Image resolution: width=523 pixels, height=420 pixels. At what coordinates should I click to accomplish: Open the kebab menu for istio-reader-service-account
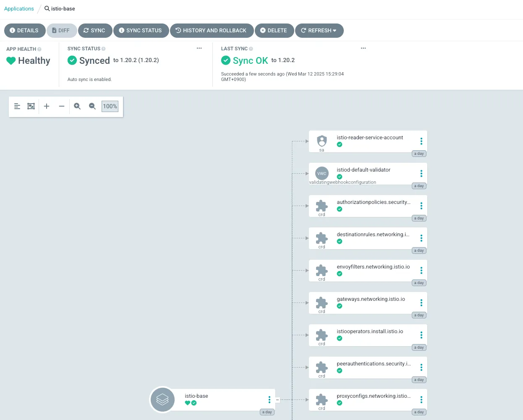(421, 141)
